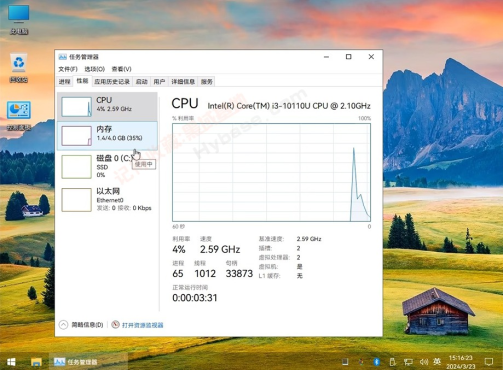Open the notification center icon
503x370 pixels.
[489, 362]
